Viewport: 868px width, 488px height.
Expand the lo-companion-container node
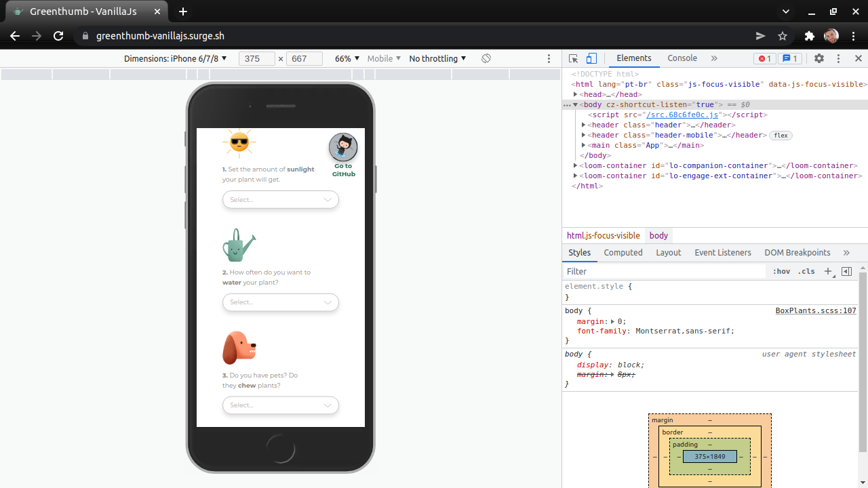coord(576,165)
